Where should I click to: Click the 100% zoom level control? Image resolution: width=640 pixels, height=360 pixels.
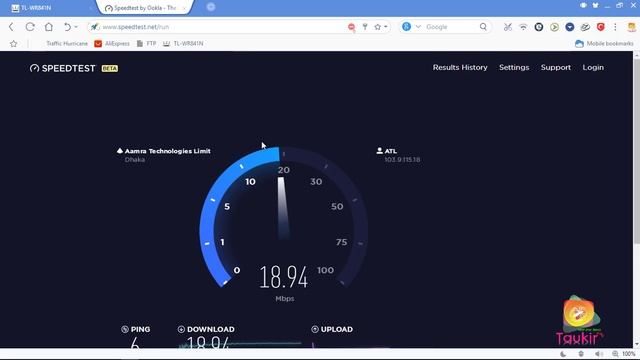point(623,354)
